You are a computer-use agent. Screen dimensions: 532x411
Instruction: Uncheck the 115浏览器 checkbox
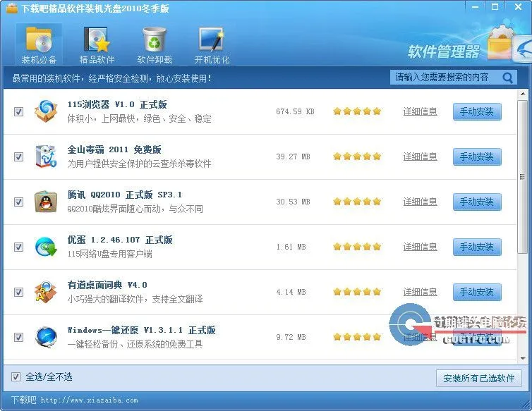point(18,111)
